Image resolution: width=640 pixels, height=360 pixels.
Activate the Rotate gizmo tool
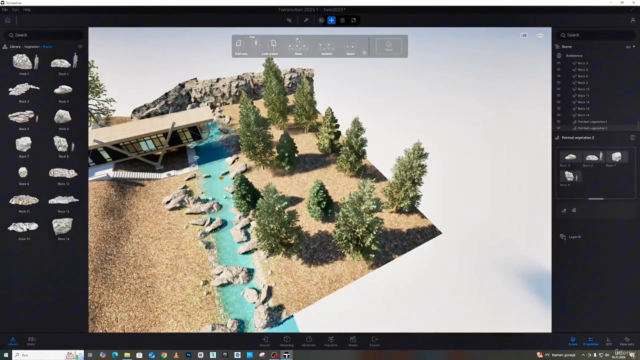[342, 20]
